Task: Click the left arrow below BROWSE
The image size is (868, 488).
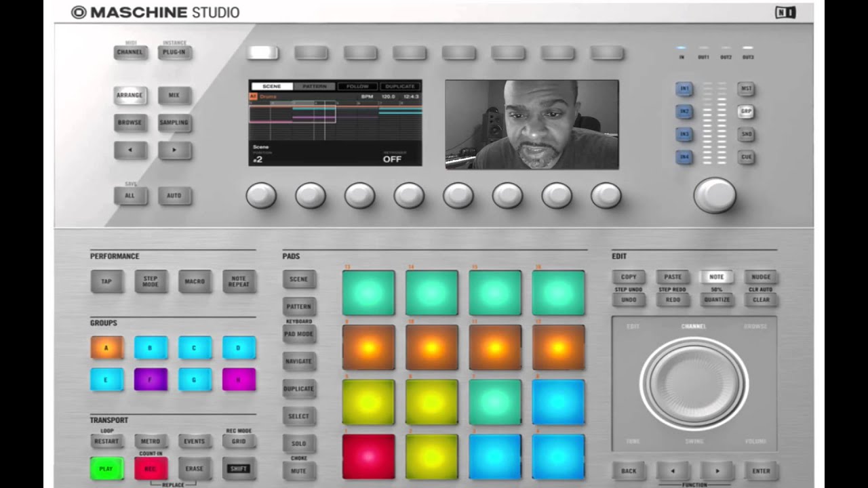Action: coord(130,150)
